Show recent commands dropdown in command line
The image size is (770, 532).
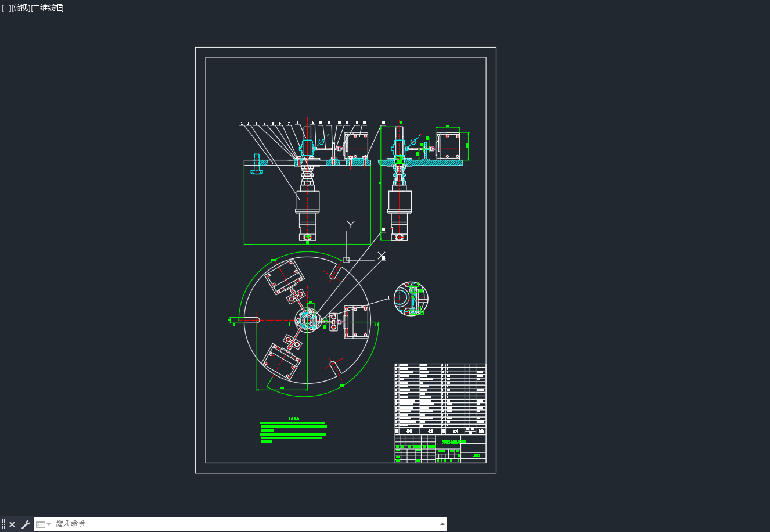click(44, 524)
